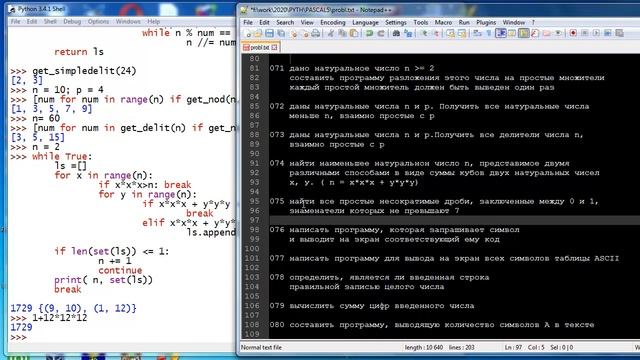The image size is (640, 360).
Task: Click 'get_simpledelit(24)' line in Python Shell
Action: click(84, 71)
